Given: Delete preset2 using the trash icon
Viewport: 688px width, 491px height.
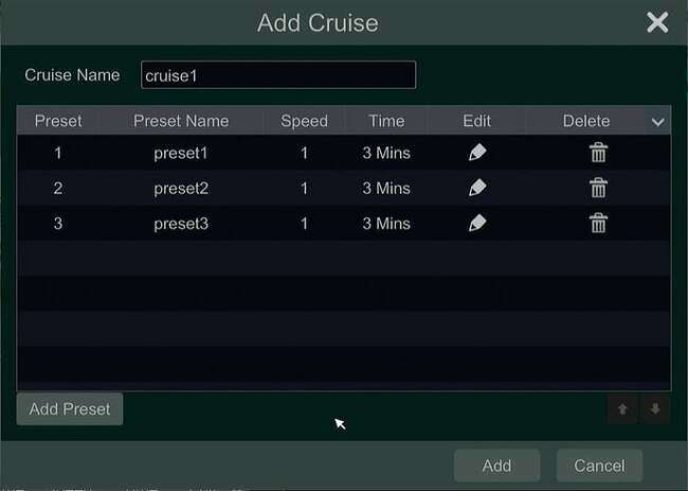Looking at the screenshot, I should tap(598, 188).
